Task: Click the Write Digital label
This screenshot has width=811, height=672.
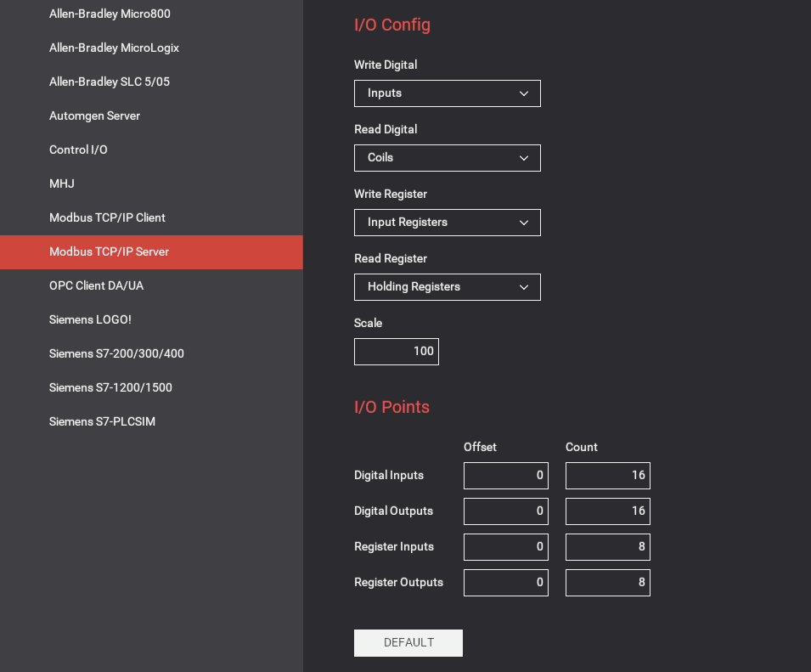Action: (386, 65)
